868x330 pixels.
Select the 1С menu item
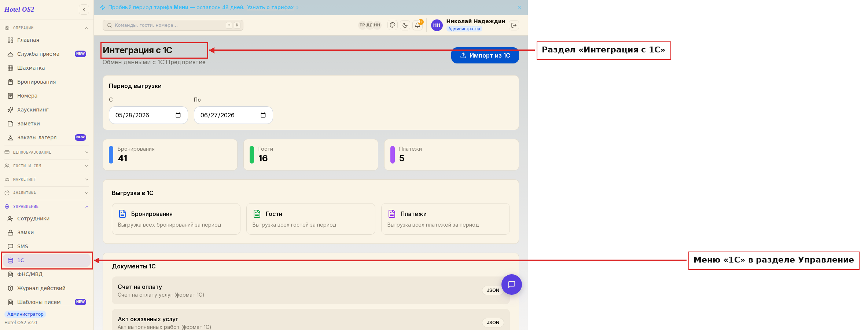point(47,260)
